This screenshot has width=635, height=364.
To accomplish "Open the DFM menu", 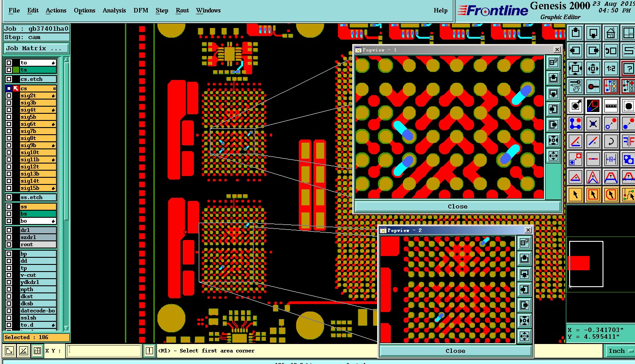I will [141, 10].
